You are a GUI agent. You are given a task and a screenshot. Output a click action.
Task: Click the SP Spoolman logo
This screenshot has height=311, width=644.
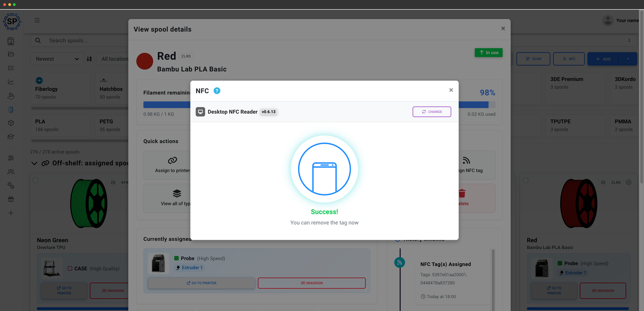pyautogui.click(x=11, y=21)
